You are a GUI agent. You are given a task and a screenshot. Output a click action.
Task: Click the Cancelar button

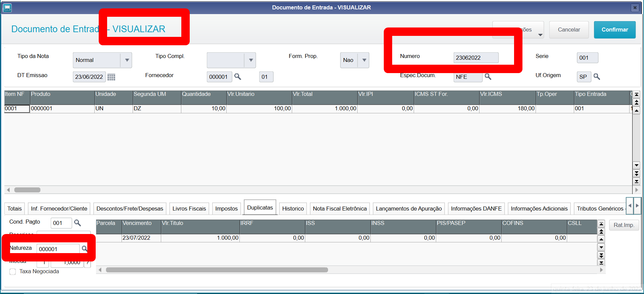tap(569, 30)
